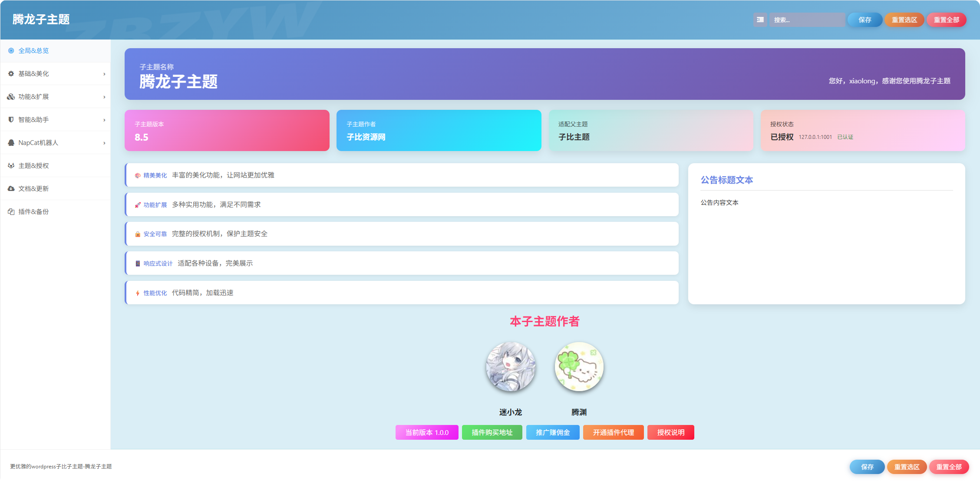Screen dimensions: 980x484
Task: Click the cubes icon for 功能&扩展
Action: 11,97
